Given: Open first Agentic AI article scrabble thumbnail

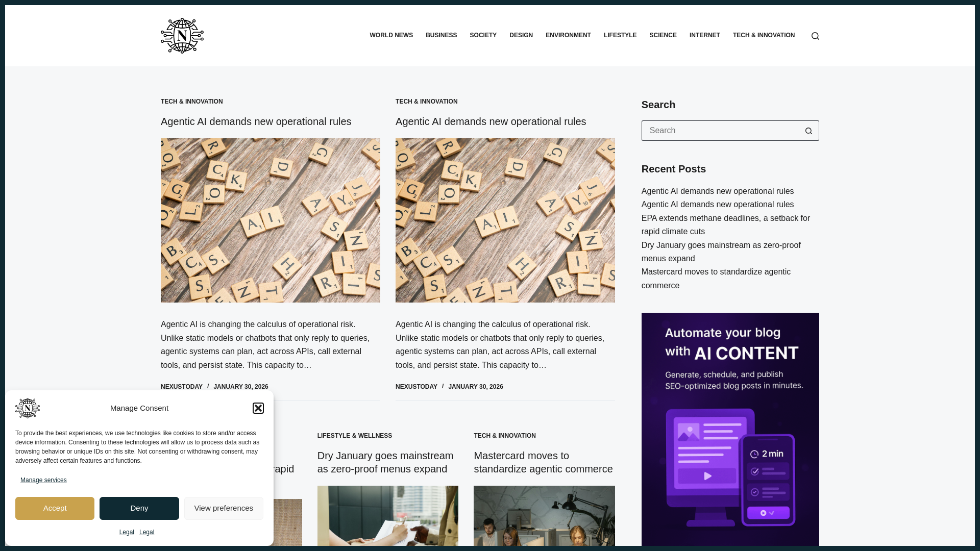Looking at the screenshot, I should coord(270,220).
